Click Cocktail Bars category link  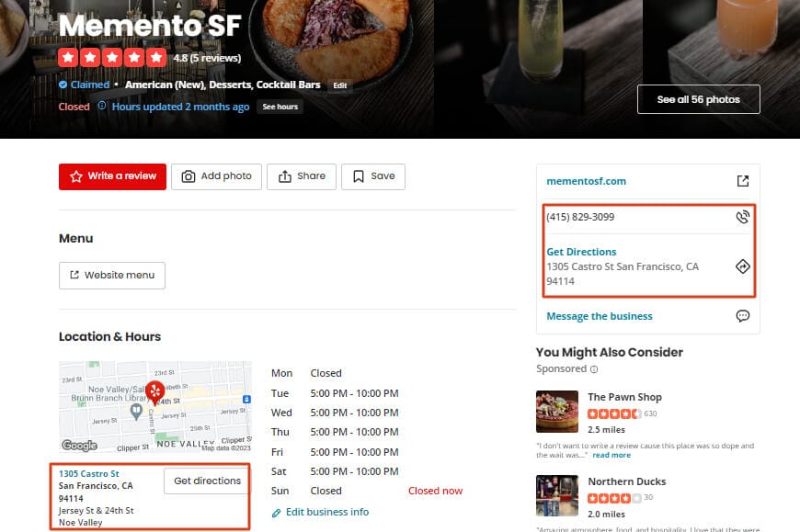[288, 85]
